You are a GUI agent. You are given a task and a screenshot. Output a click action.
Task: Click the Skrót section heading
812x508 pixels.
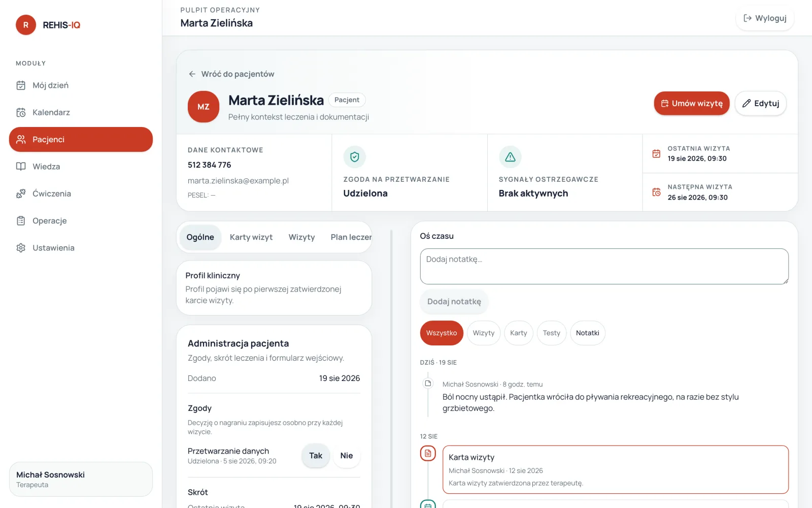pos(198,492)
